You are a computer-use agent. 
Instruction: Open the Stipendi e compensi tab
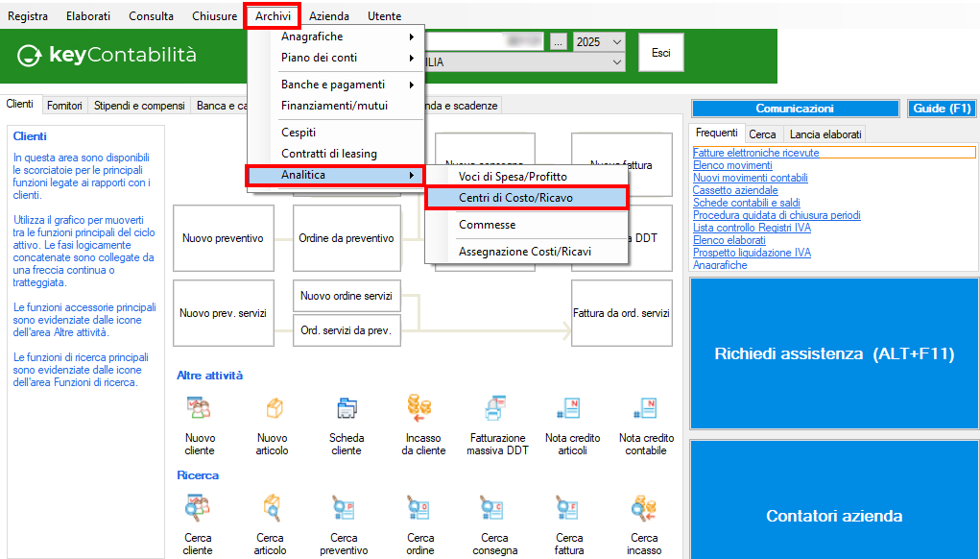click(139, 106)
